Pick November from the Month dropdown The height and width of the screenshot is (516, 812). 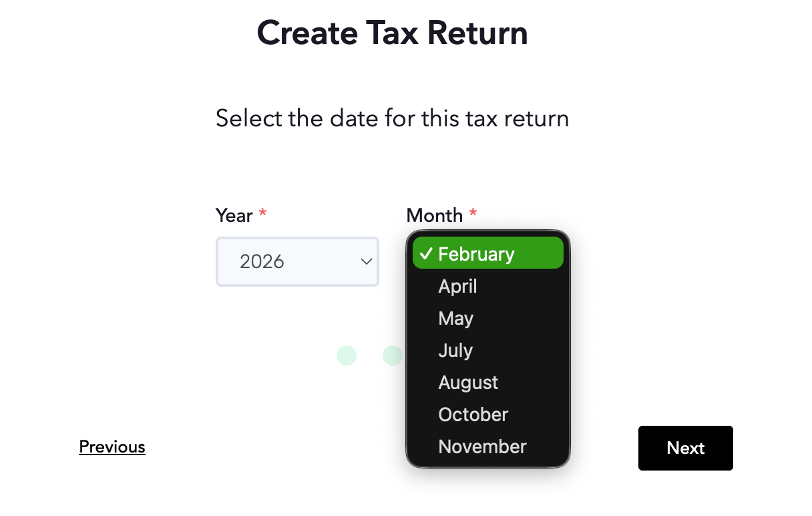click(488, 446)
